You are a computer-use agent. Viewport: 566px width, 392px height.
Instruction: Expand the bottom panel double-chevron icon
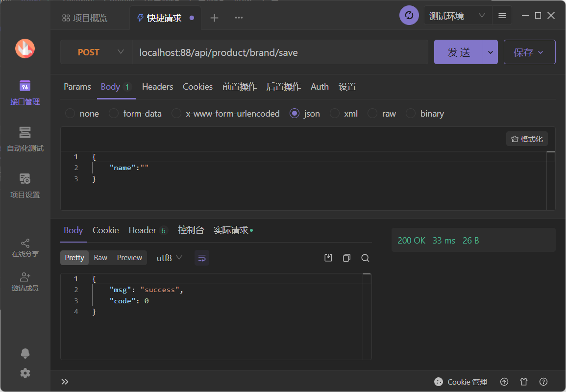(x=65, y=382)
